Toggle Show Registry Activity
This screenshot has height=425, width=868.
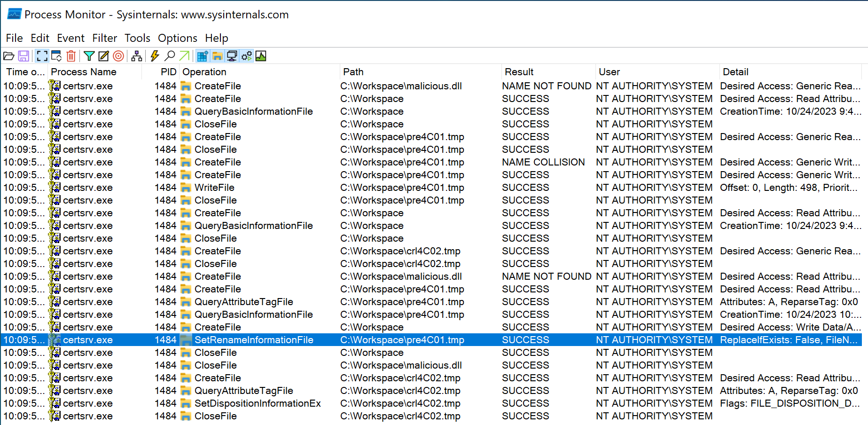(x=203, y=56)
